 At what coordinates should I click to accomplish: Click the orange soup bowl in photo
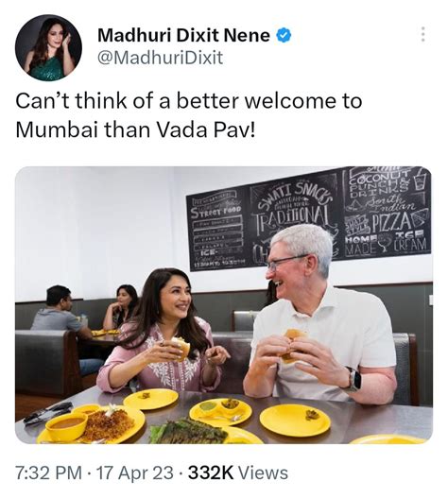(67, 425)
